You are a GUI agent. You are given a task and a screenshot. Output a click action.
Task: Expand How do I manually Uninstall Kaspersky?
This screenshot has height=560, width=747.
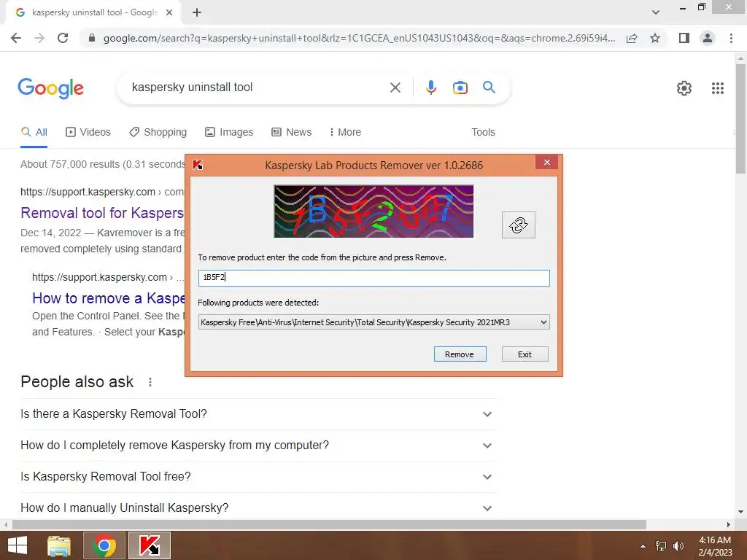click(258, 508)
